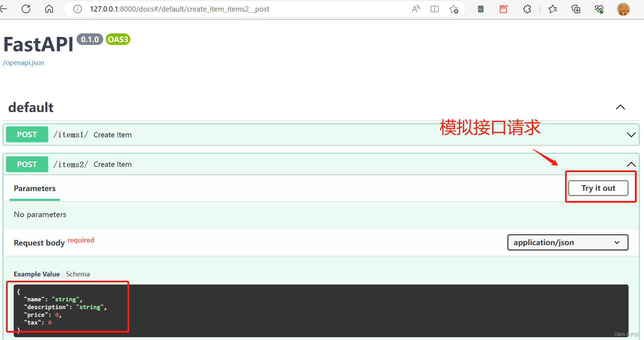Open Browser essentials health panel
The width and height of the screenshot is (644, 340).
click(x=599, y=9)
